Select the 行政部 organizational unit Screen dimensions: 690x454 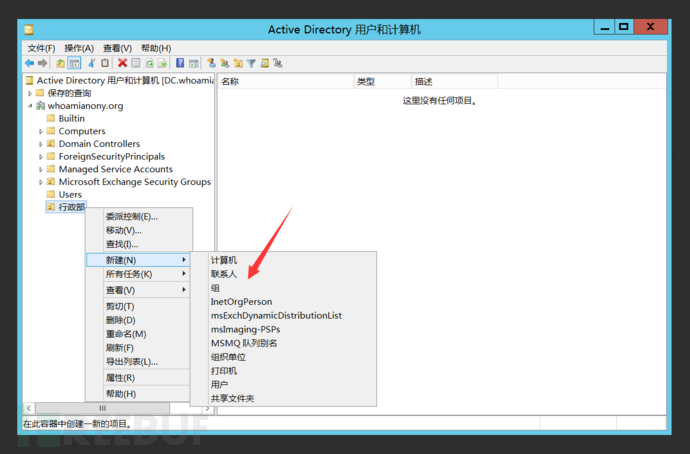(x=71, y=207)
